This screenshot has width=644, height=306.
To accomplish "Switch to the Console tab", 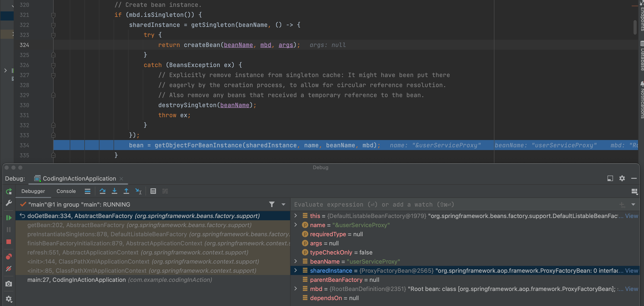I will (66, 191).
